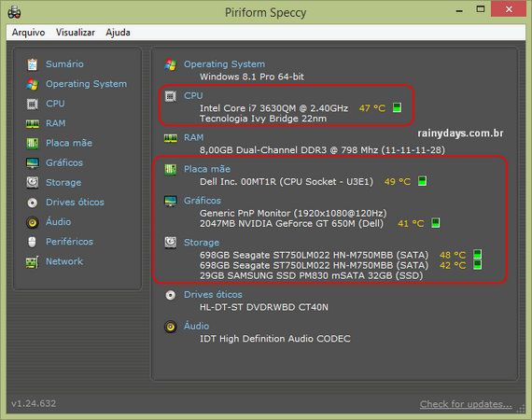Open the Storage heading link in summary
The height and width of the screenshot is (420, 532).
tap(202, 243)
